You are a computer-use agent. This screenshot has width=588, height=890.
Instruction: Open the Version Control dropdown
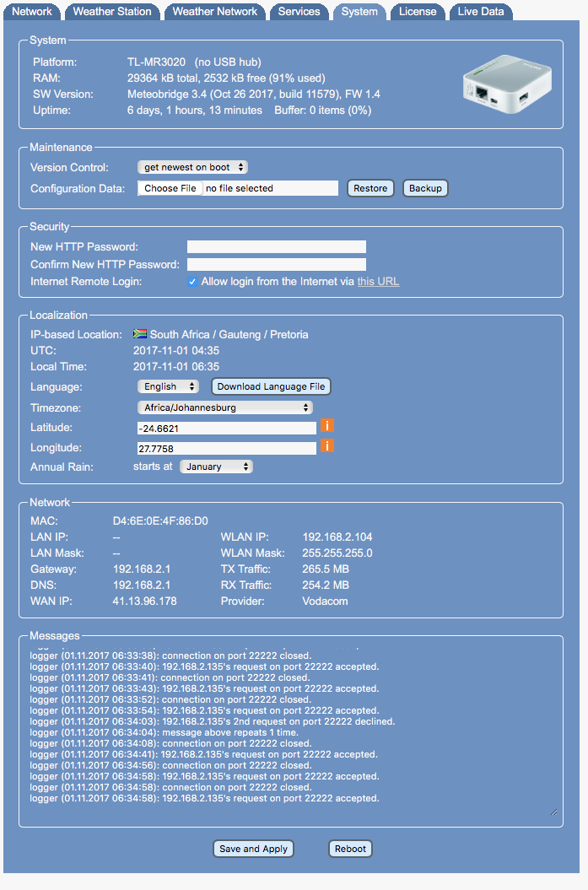(x=192, y=168)
